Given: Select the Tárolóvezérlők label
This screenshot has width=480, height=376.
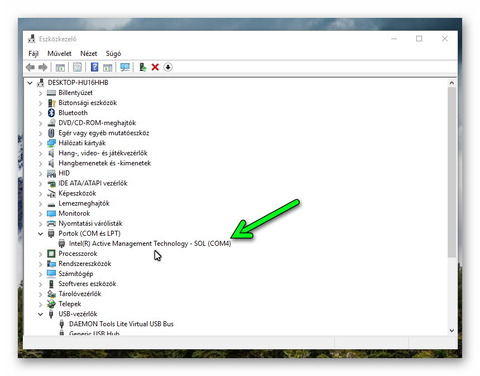Looking at the screenshot, I should (80, 294).
